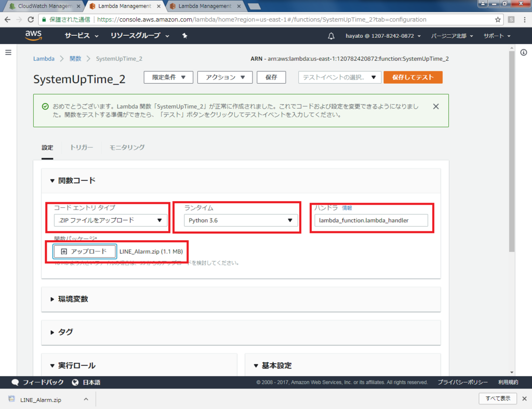The image size is (532, 409).
Task: Close the downloads bar at bottom
Action: coord(524,399)
